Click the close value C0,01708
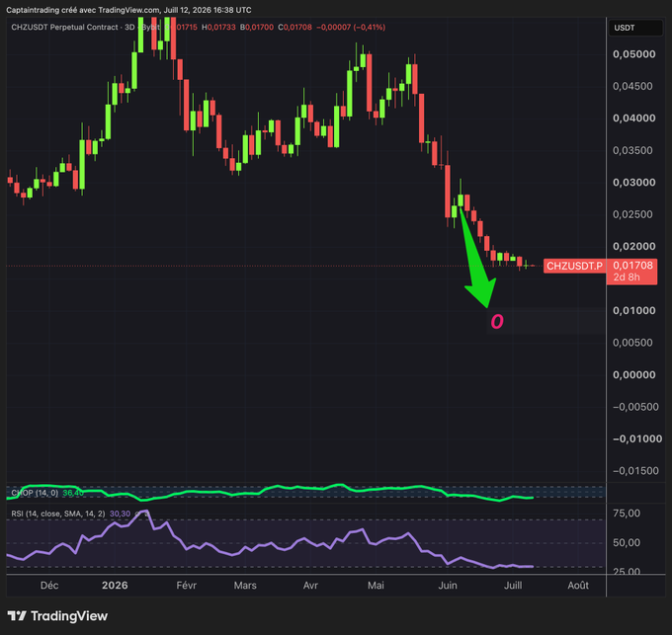The image size is (672, 635). [x=294, y=27]
